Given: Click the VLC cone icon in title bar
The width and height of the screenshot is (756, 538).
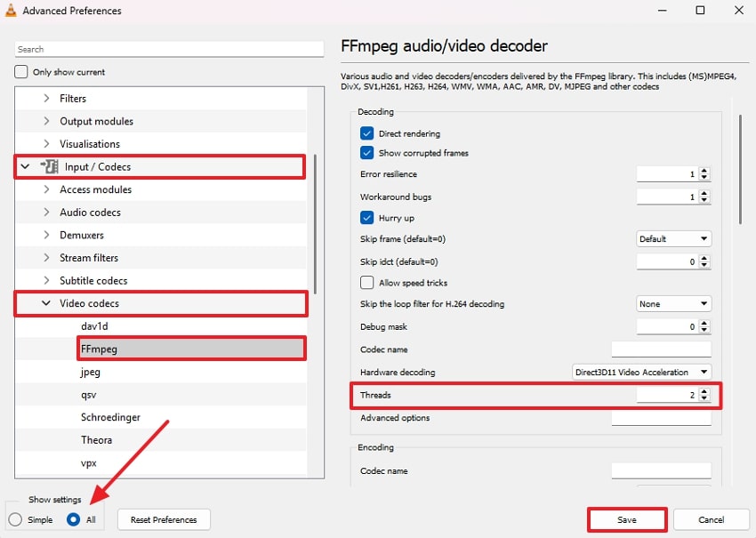Looking at the screenshot, I should pyautogui.click(x=11, y=10).
